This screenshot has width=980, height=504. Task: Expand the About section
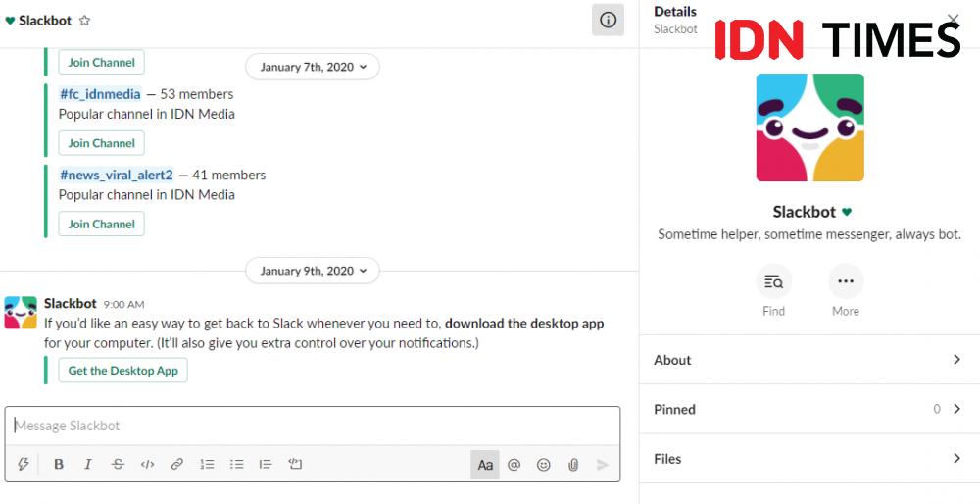point(809,360)
